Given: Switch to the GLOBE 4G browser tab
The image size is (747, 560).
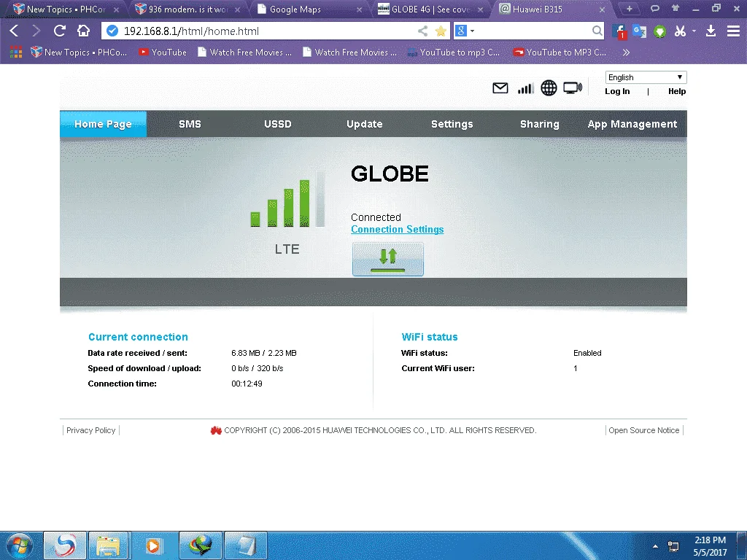Looking at the screenshot, I should pyautogui.click(x=430, y=9).
